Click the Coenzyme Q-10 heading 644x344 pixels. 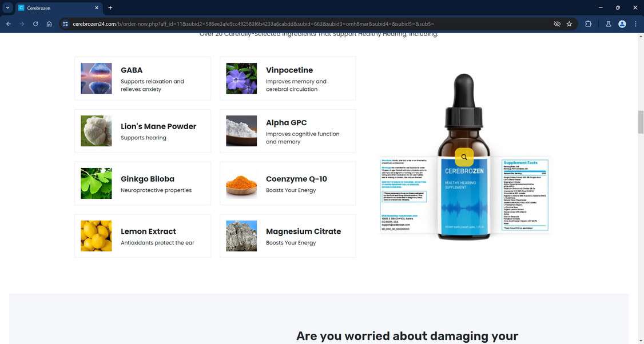coord(296,179)
